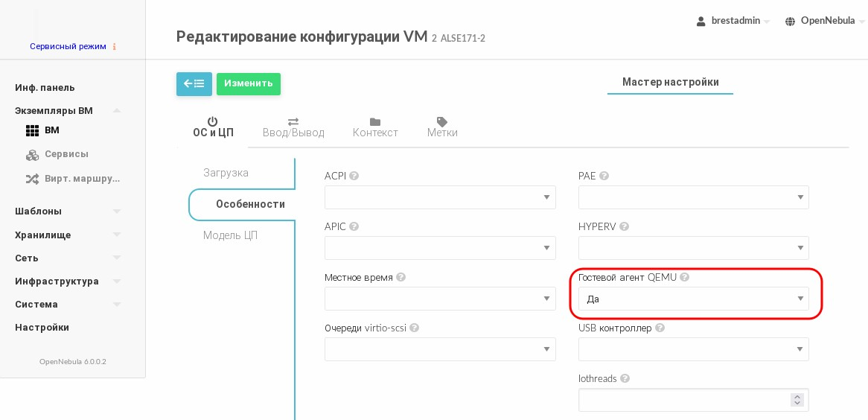868x420 pixels.
Task: Select the Загрузка side tab
Action: (226, 173)
